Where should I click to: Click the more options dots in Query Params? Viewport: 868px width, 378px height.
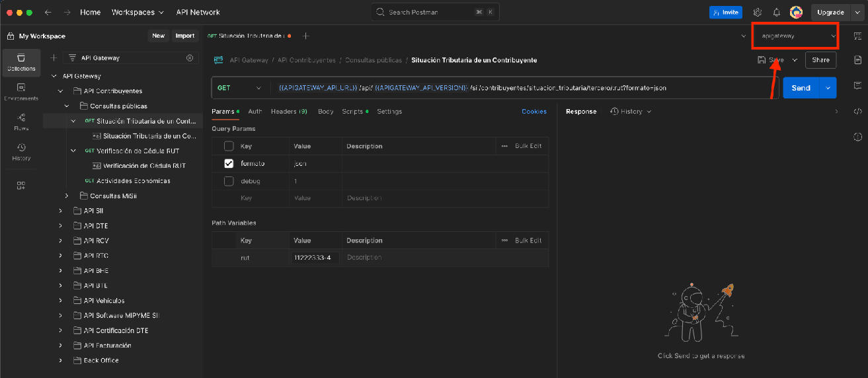click(x=504, y=146)
